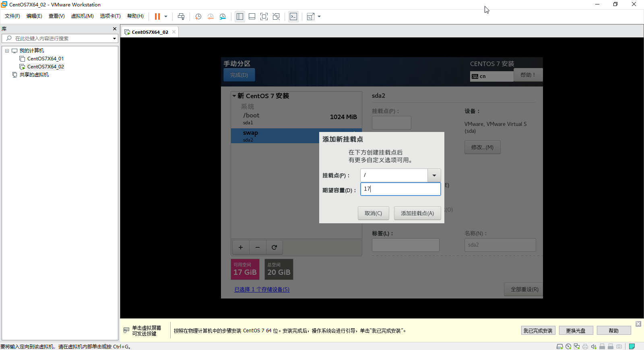
Task: Click the printer status icon
Action: point(585,346)
